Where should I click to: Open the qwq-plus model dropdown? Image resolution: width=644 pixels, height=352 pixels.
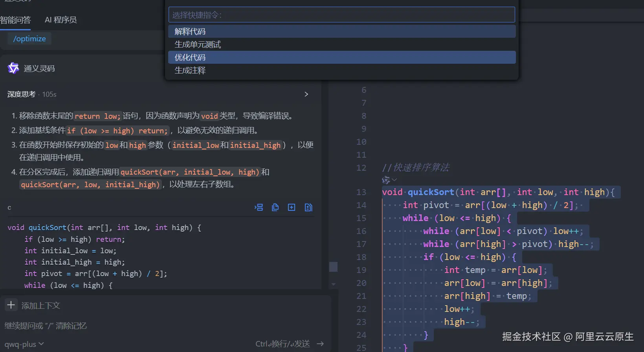[x=24, y=344]
